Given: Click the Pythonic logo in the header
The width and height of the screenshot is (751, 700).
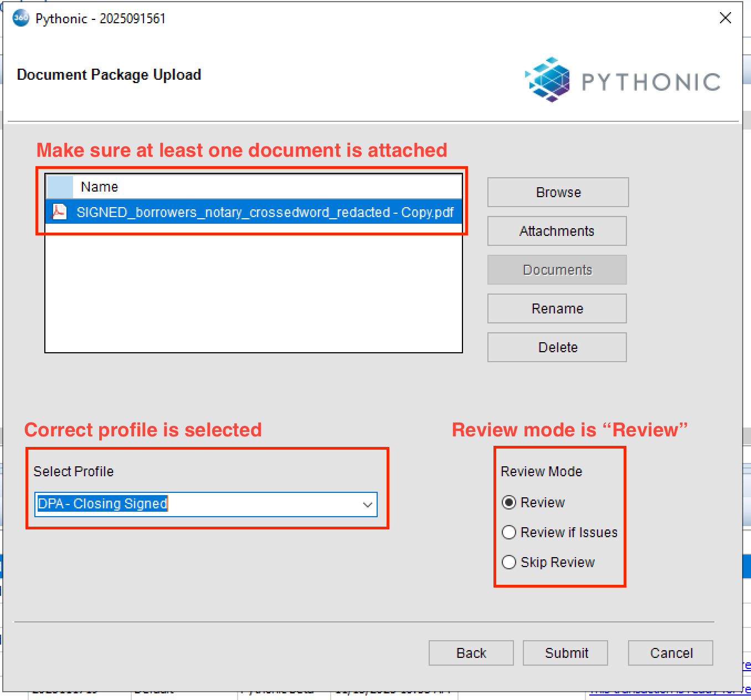Looking at the screenshot, I should (x=623, y=80).
